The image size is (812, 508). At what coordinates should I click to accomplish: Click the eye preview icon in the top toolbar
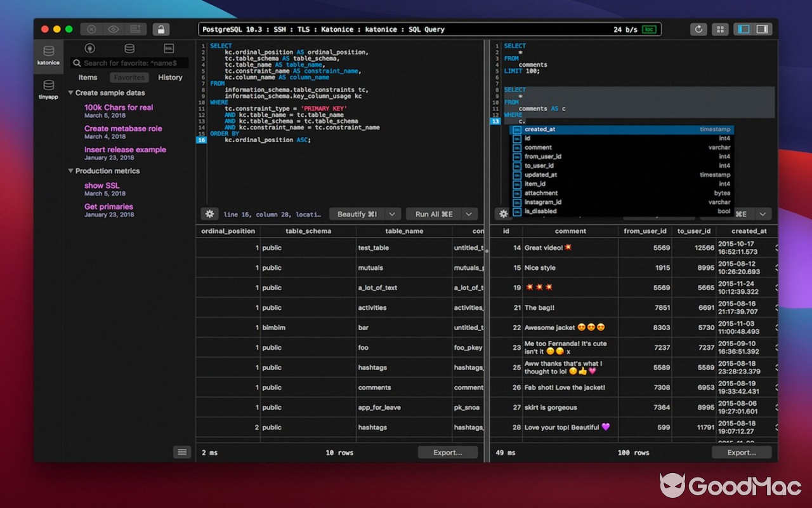(x=114, y=29)
